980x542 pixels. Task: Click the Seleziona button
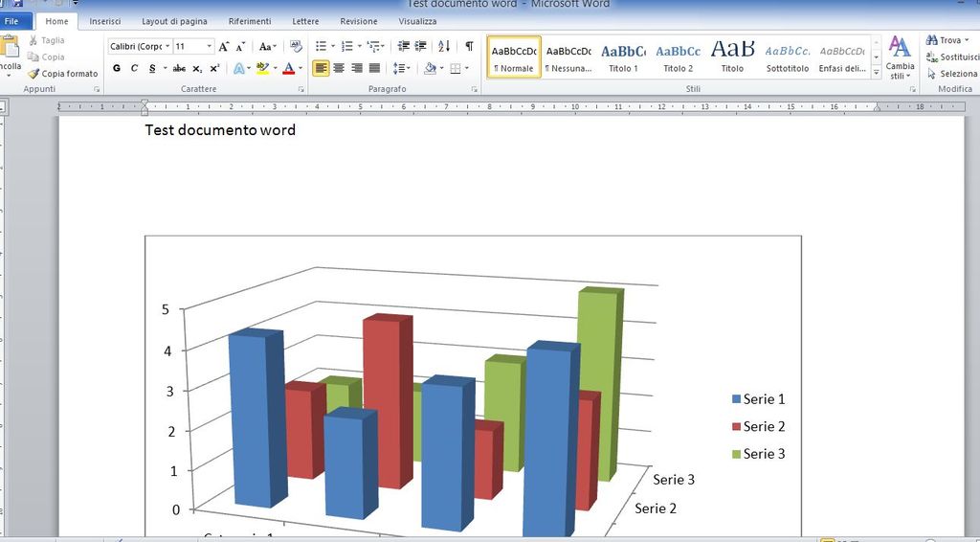point(952,74)
